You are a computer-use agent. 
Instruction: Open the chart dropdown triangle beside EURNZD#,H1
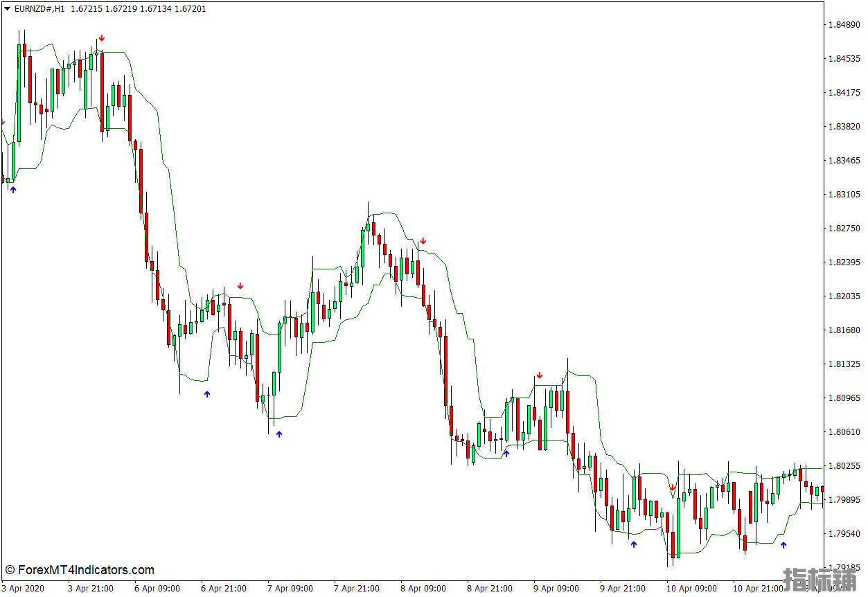7,9
